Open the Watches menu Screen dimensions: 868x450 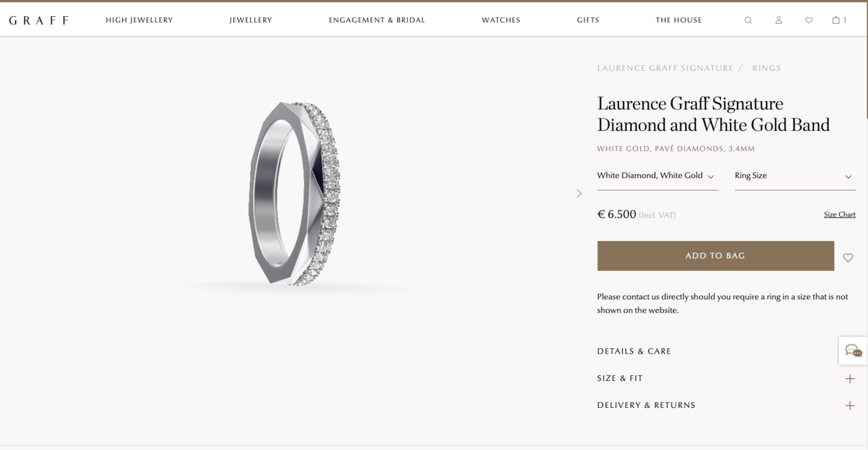coord(501,20)
